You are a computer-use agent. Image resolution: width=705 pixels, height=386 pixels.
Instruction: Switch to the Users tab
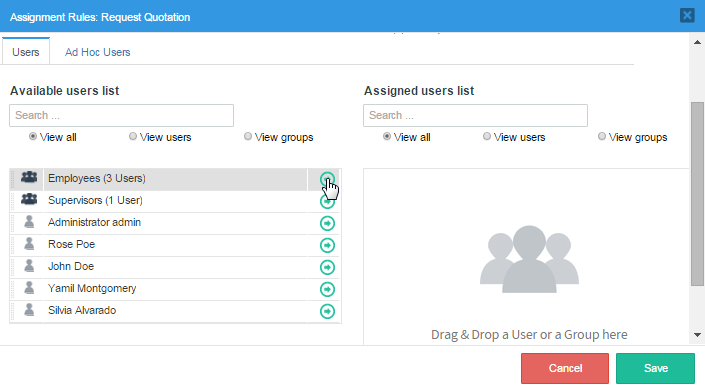[x=26, y=52]
